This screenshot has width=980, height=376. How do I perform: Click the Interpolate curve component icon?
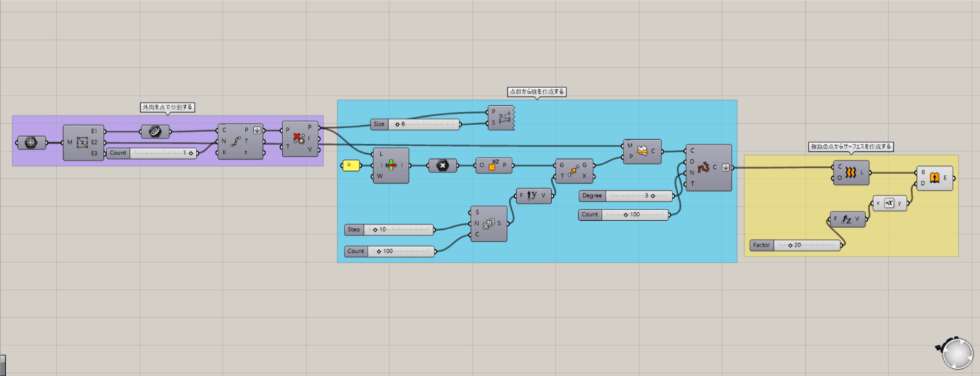click(x=704, y=168)
